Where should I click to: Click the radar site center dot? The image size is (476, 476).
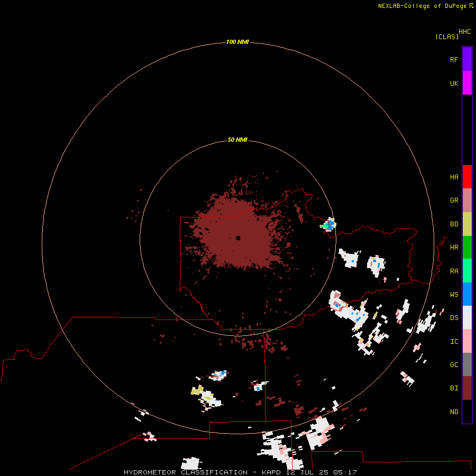pos(238,238)
